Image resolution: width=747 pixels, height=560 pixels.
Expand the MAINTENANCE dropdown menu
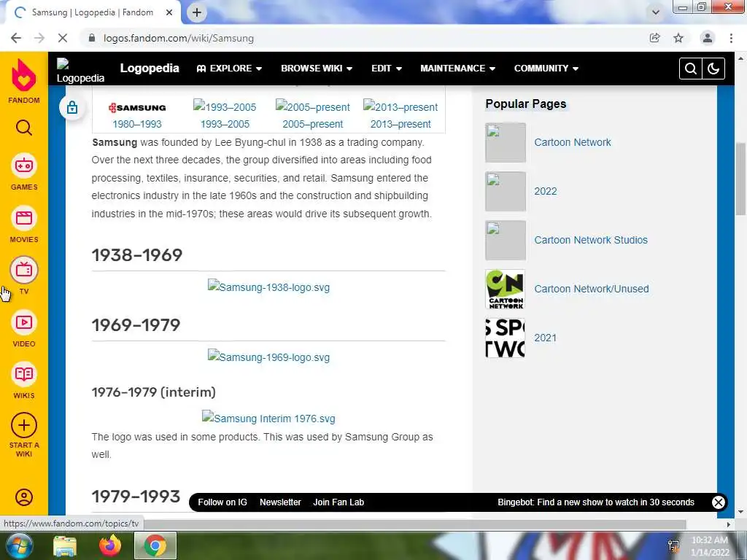[458, 69]
